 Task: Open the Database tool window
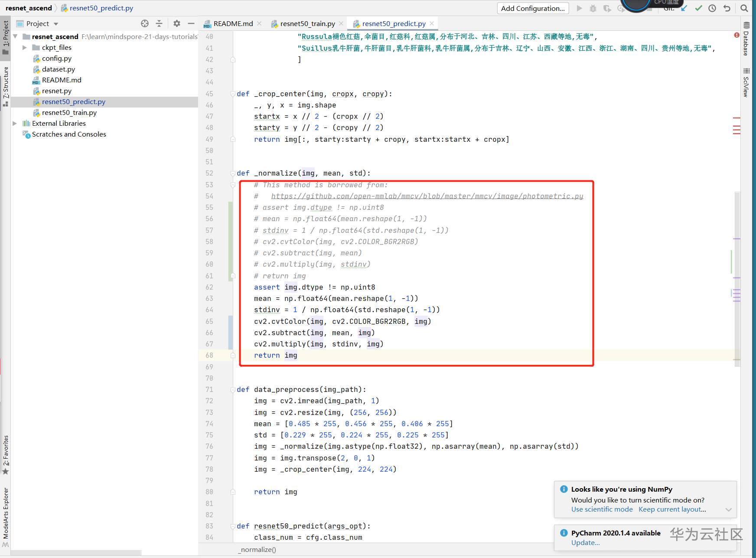(746, 38)
